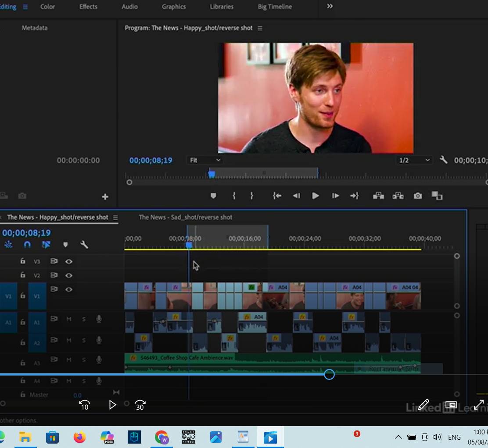488x448 pixels.
Task: Mute audio track A1
Action: 69,319
